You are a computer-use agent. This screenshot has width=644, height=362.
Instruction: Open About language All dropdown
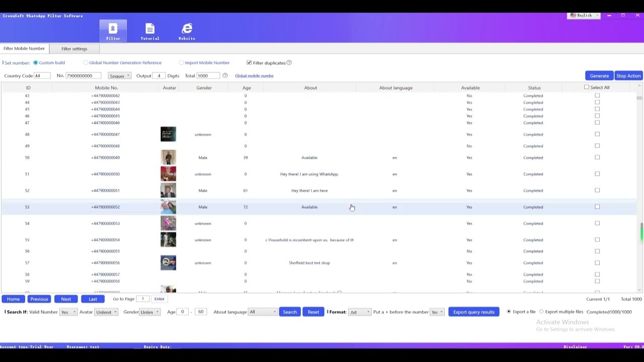point(263,312)
